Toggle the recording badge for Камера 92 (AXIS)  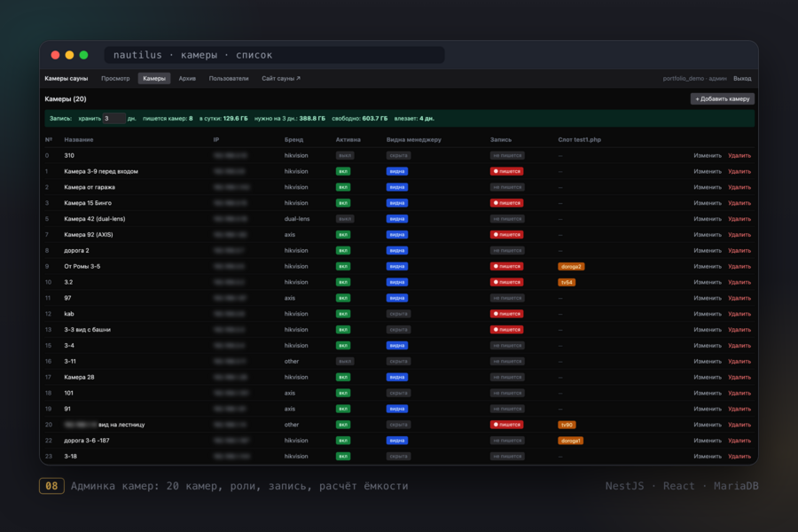tap(506, 235)
